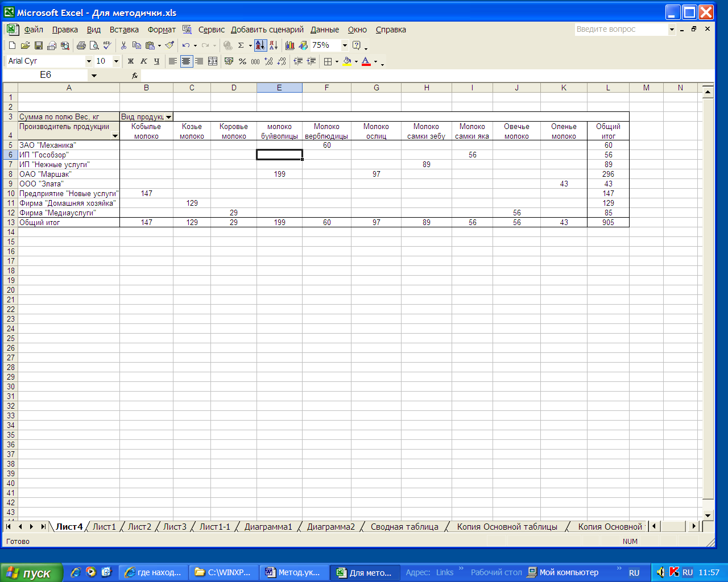
Task: Open the zoom percentage dropdown
Action: 345,45
